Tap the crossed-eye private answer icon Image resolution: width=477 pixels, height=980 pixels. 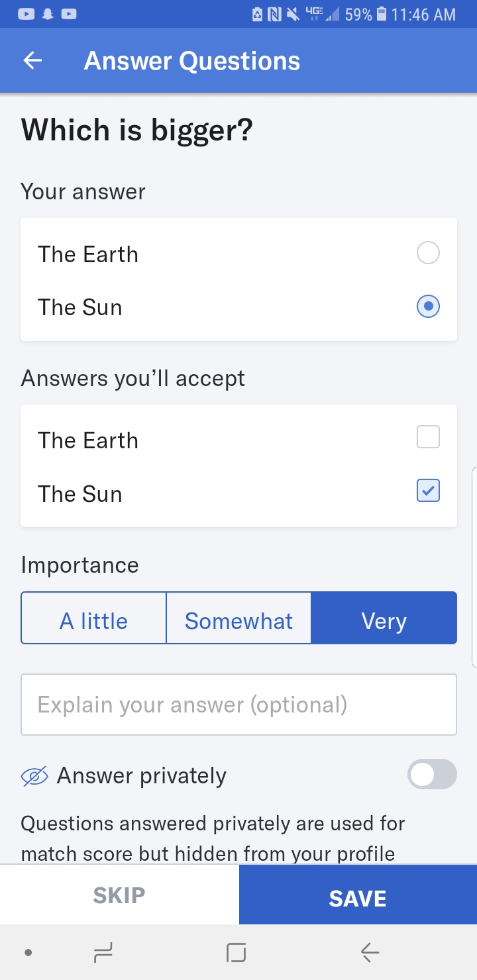[34, 776]
